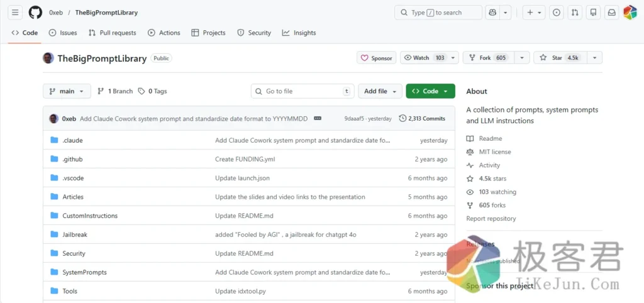Open the pull requests icon in header
The image size is (644, 303).
tap(575, 13)
